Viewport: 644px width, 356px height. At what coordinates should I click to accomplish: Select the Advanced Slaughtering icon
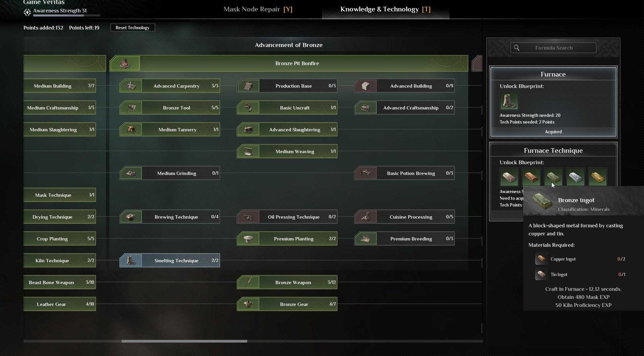click(x=248, y=130)
